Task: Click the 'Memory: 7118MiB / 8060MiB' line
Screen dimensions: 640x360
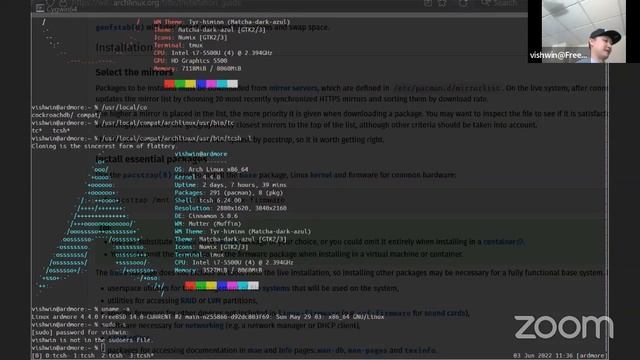Action: coord(198,69)
